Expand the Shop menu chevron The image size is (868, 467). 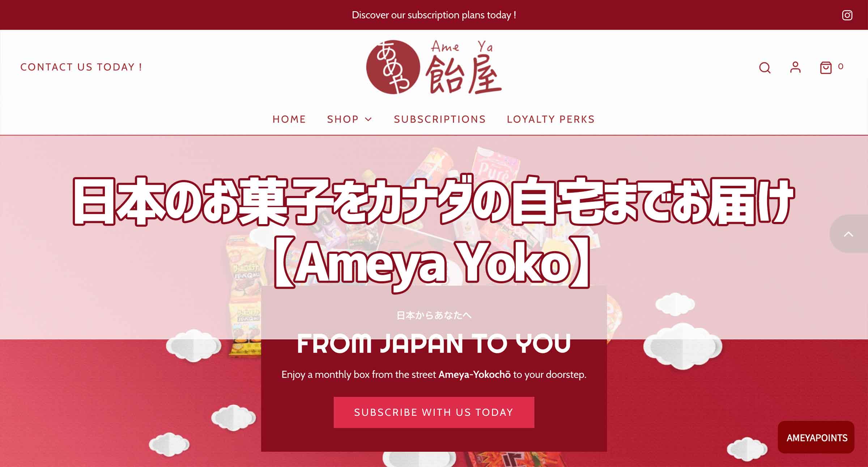[x=369, y=119]
